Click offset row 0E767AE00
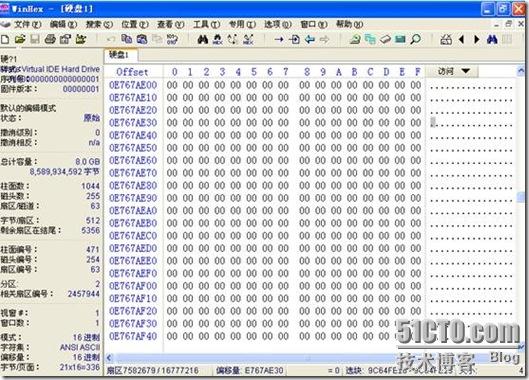This screenshot has height=380, width=529. 133,85
